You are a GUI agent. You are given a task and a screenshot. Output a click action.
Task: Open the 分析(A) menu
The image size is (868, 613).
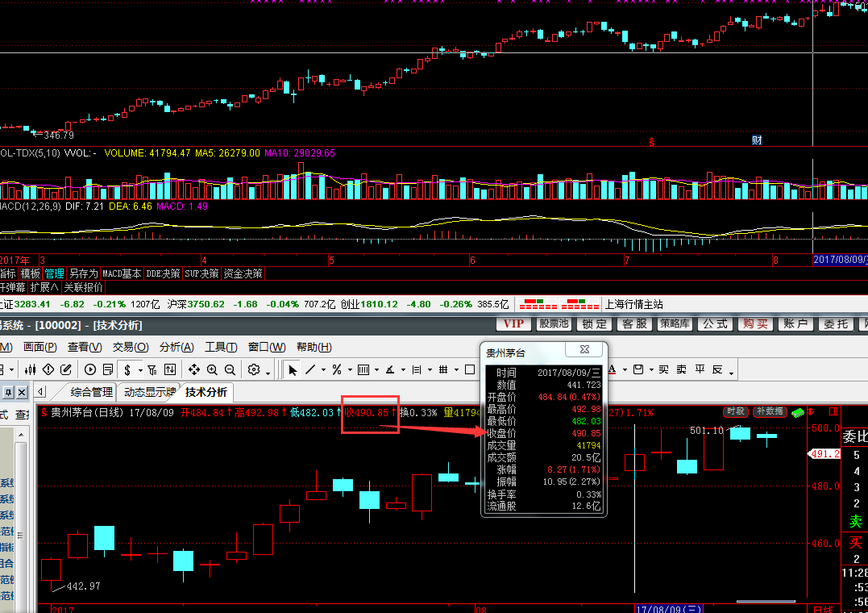pyautogui.click(x=177, y=347)
